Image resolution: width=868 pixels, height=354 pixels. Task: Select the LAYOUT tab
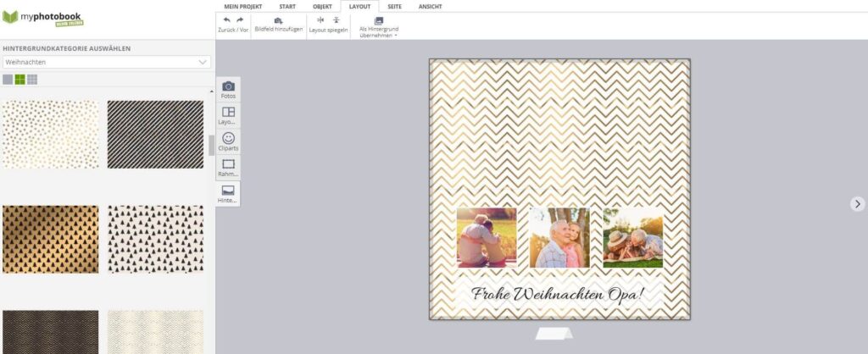click(x=359, y=7)
